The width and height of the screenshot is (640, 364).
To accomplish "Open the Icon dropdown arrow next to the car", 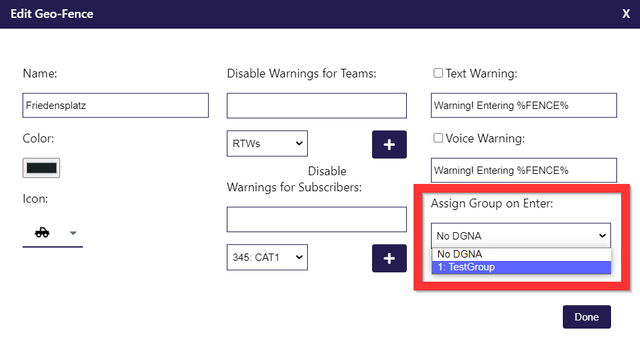I will click(x=73, y=233).
